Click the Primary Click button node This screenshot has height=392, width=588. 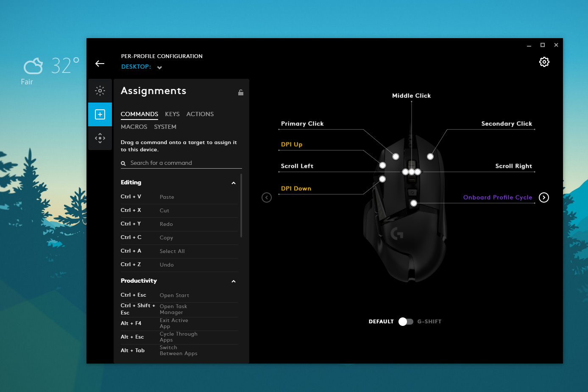point(396,156)
